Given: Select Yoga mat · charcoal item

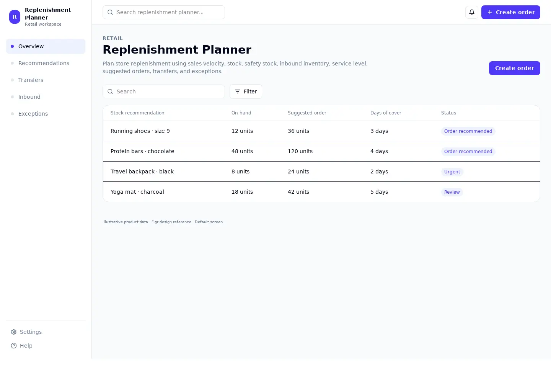Looking at the screenshot, I should (x=137, y=192).
